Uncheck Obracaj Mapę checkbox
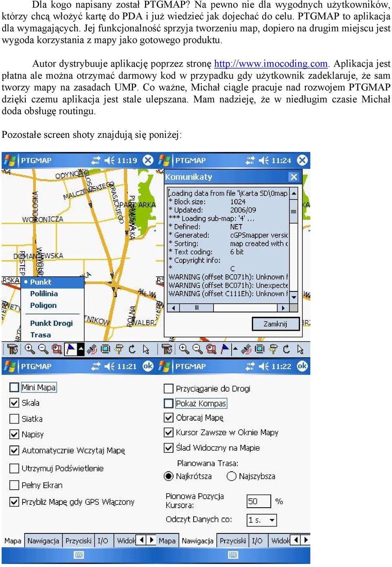The width and height of the screenshot is (392, 567). 169,418
